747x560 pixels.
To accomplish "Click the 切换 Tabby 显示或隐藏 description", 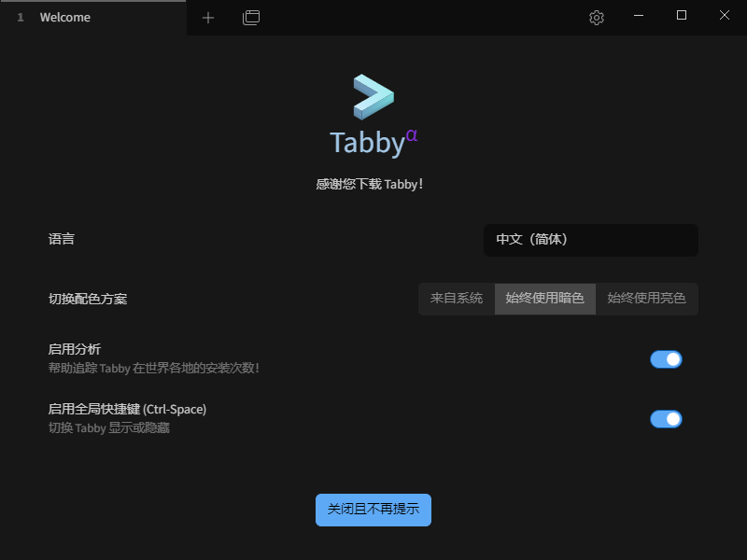I will 108,428.
